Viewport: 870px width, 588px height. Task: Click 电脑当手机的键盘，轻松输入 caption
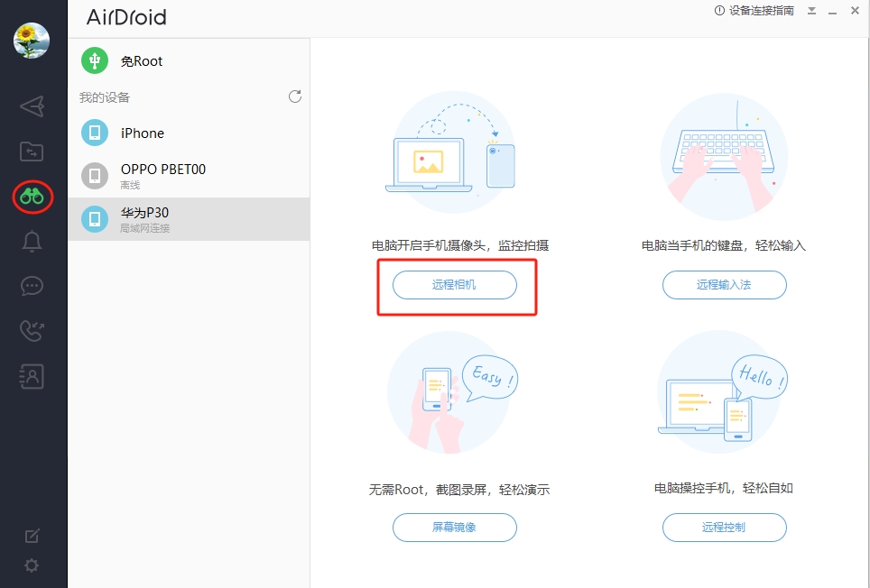click(x=724, y=245)
